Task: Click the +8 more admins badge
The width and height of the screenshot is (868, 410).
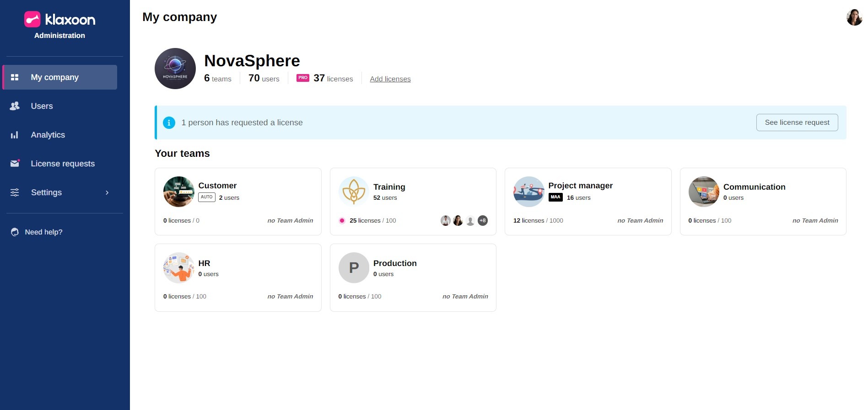Action: click(482, 220)
